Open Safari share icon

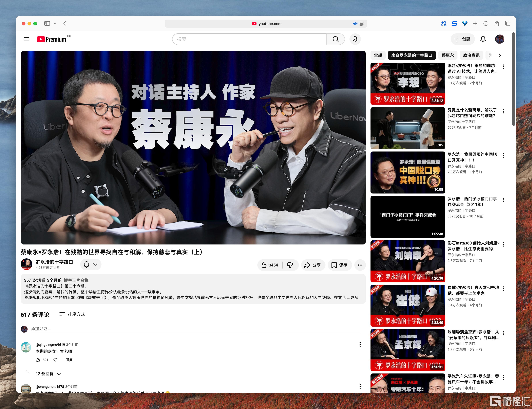pyautogui.click(x=496, y=23)
